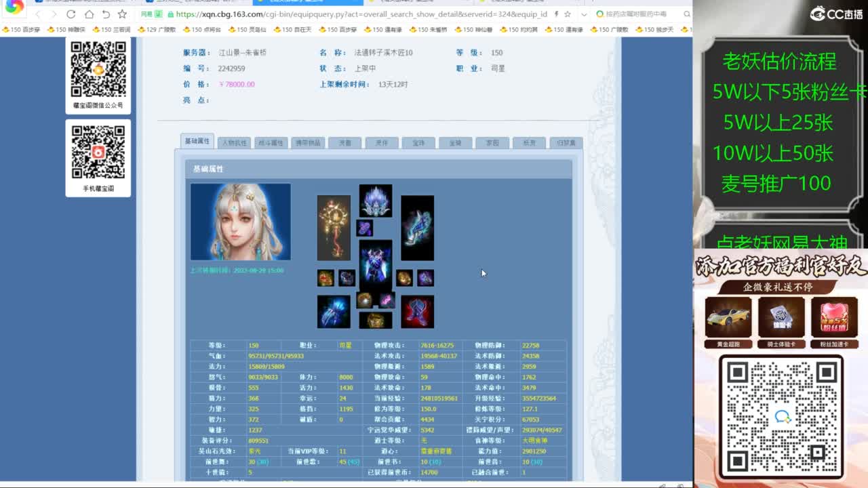Viewport: 868px width, 488px height.
Task: Click the 骑士体验卡 reward icon
Action: (x=781, y=317)
